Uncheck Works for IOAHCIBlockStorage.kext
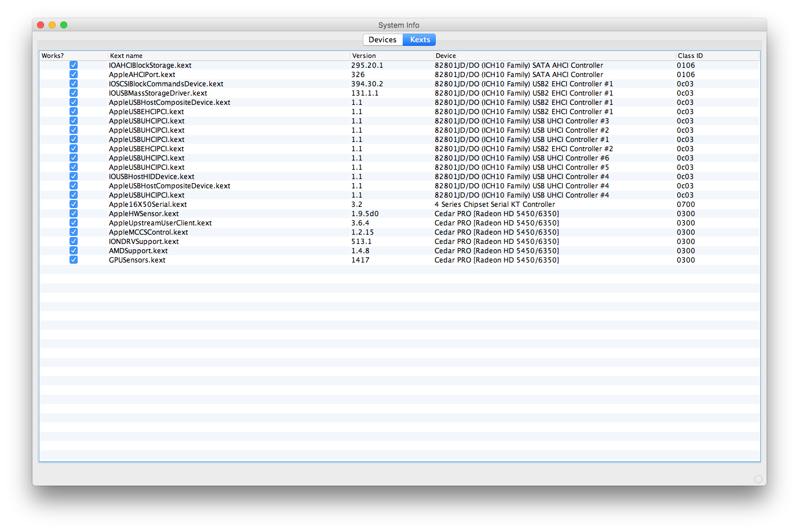Viewport: 799px width, 532px height. (74, 65)
